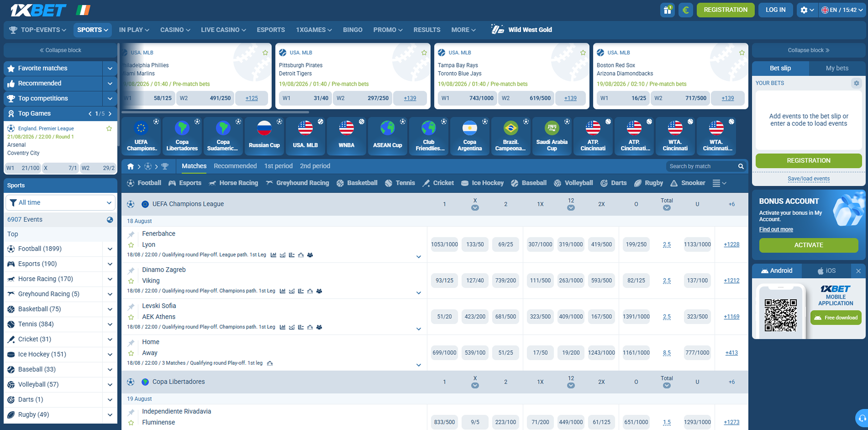Open statistics chart icon for Fenerbahce match
Screen dimensions: 868x430
click(x=273, y=255)
